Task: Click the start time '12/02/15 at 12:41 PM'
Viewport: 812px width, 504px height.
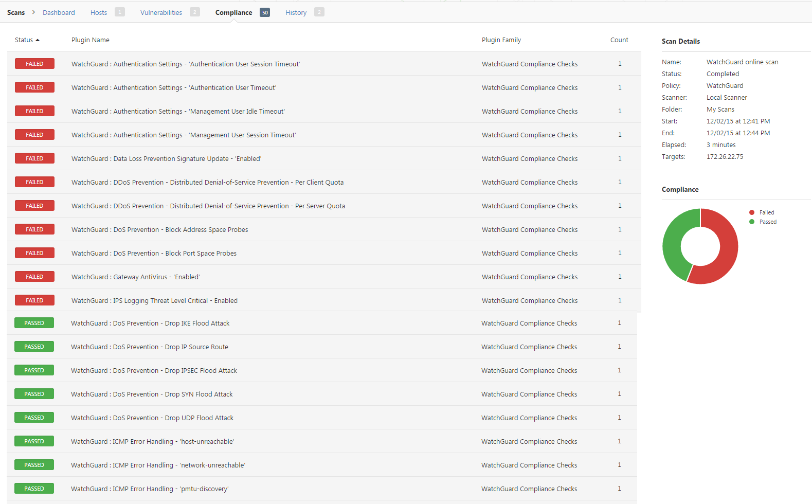Action: [738, 121]
